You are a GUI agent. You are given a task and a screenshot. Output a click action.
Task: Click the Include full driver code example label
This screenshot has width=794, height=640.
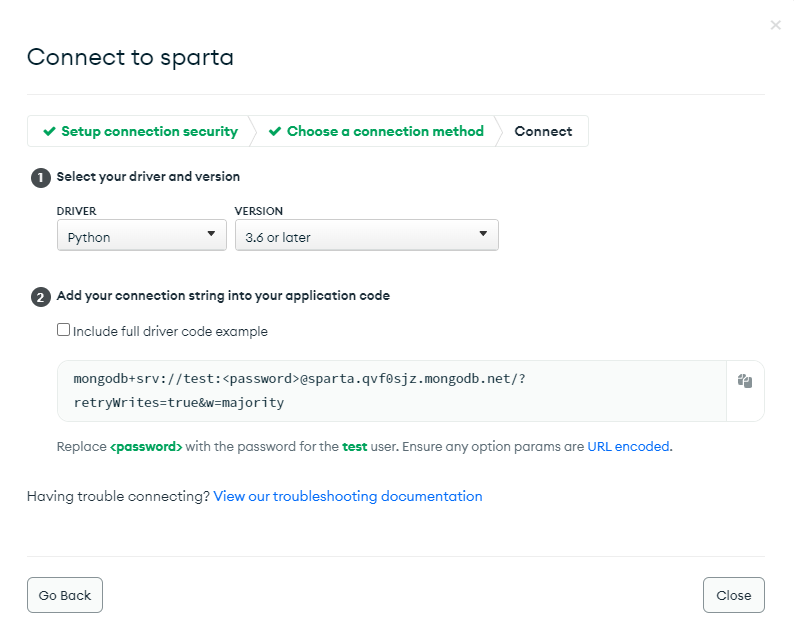170,331
